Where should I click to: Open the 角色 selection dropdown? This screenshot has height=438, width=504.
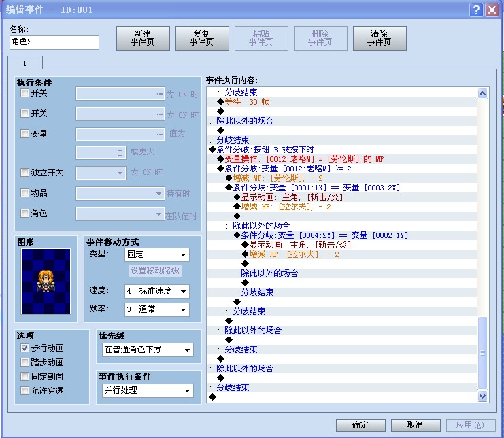120,214
